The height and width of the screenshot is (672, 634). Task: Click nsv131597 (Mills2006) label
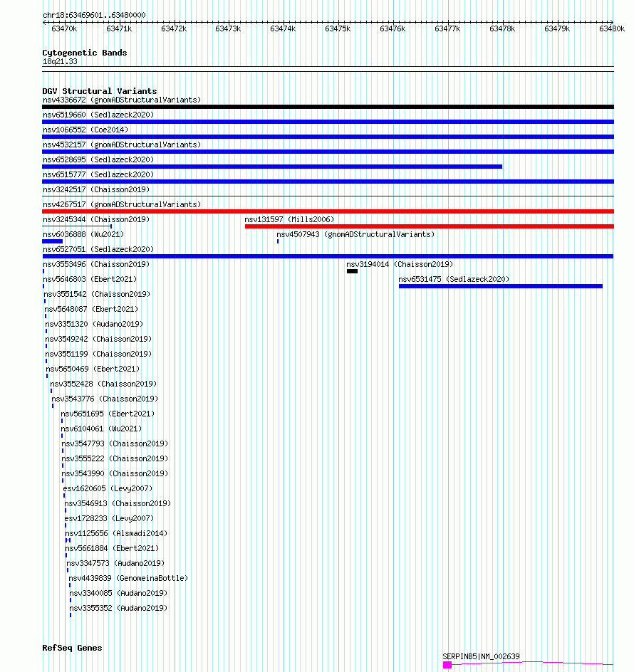[x=289, y=219]
